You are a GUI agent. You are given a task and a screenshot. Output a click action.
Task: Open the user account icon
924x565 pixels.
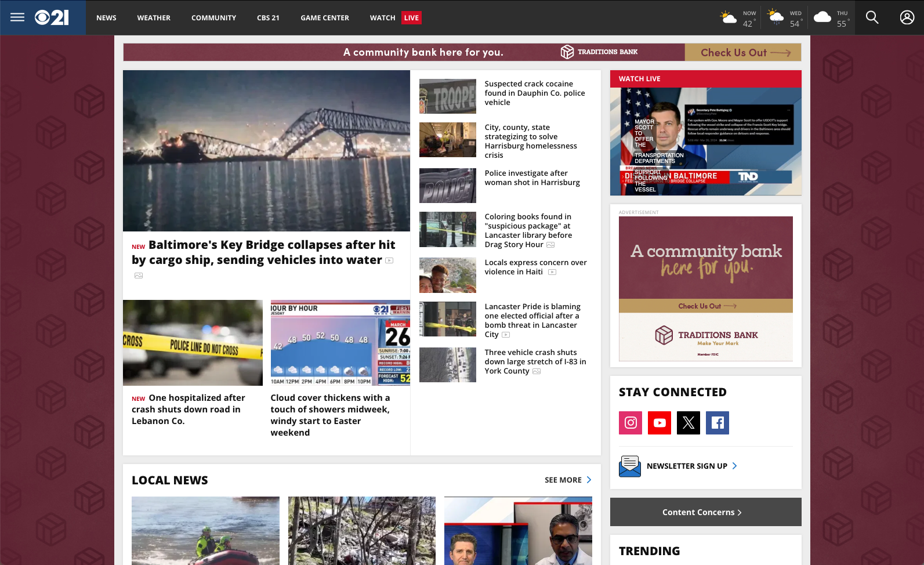click(907, 17)
